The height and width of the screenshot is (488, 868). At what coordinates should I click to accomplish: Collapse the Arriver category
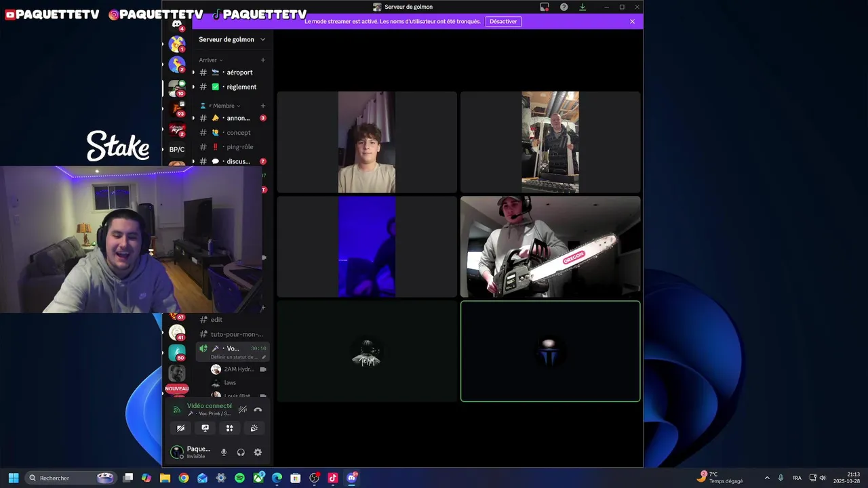(x=210, y=60)
